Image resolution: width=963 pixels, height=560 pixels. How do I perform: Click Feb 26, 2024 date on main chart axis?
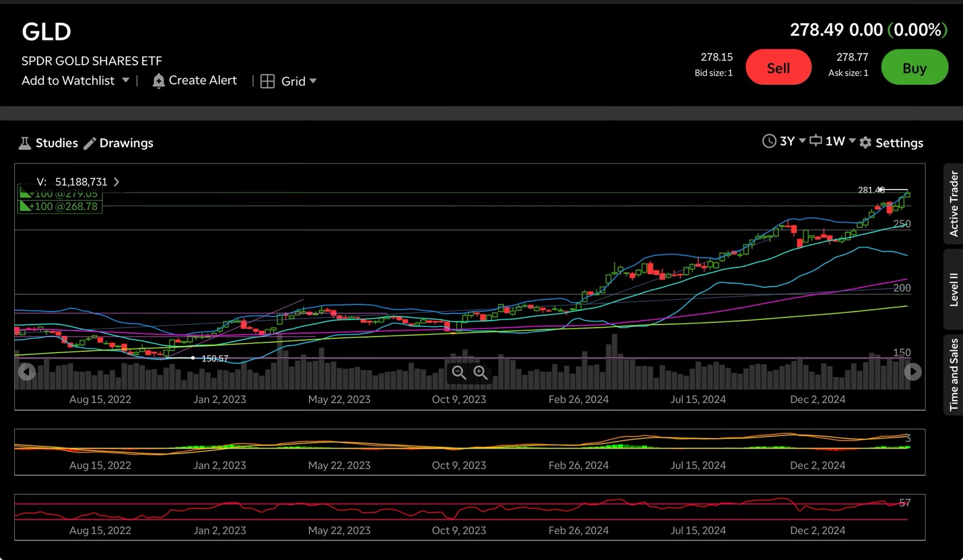coord(578,399)
